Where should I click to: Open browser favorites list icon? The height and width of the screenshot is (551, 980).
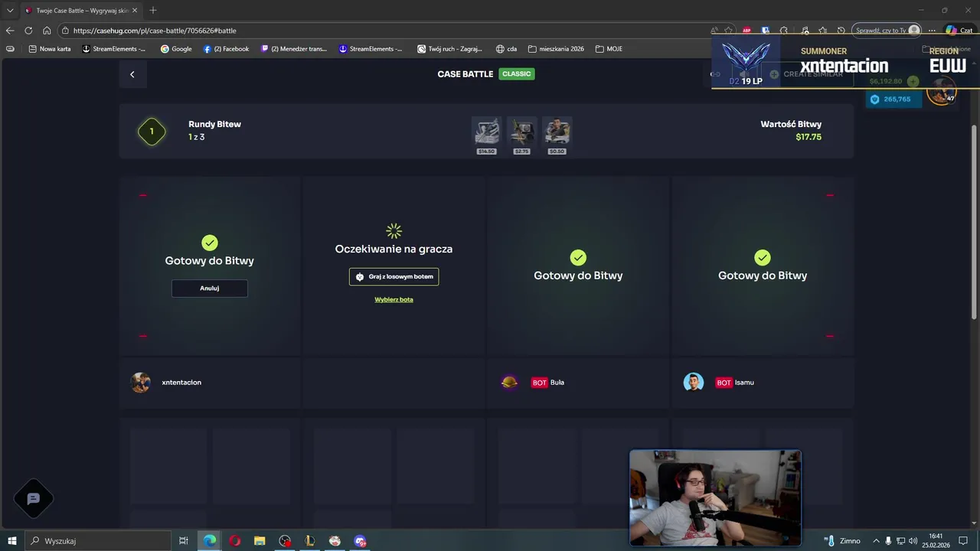pos(822,31)
